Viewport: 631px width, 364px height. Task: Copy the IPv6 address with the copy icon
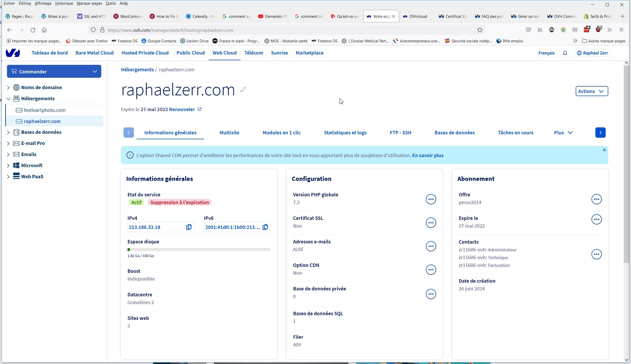click(265, 227)
